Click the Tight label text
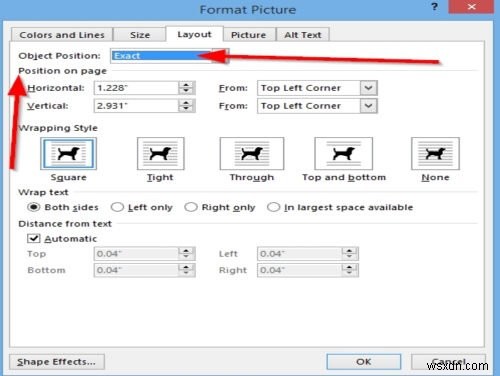Screen dimensions: 500x376 160,177
